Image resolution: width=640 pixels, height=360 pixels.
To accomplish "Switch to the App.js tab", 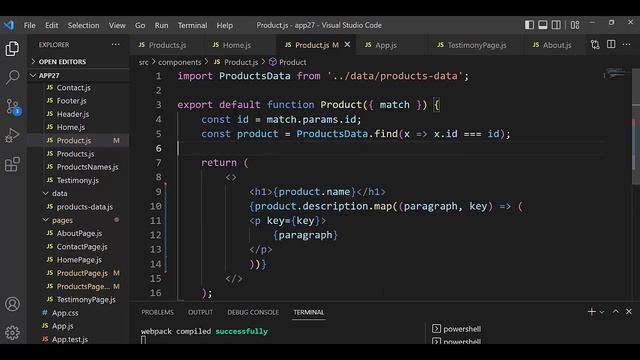I will pyautogui.click(x=385, y=45).
